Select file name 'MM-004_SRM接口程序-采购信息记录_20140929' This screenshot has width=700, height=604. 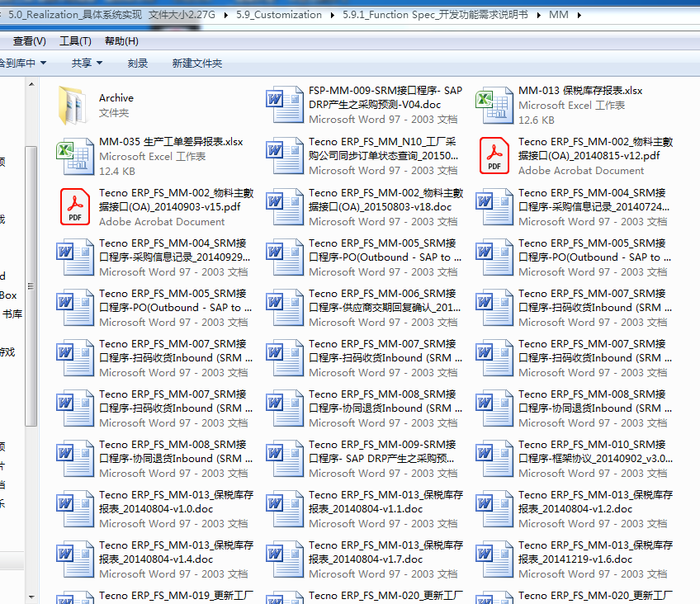coord(174,250)
